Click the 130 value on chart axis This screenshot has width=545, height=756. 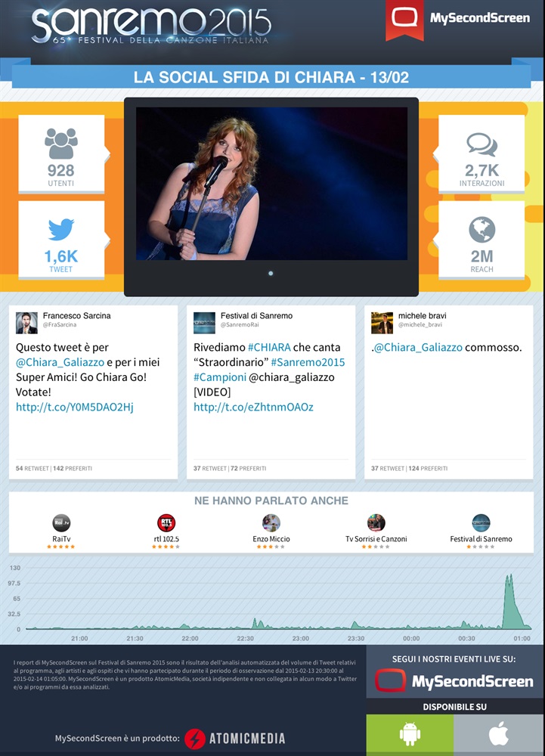(x=15, y=568)
